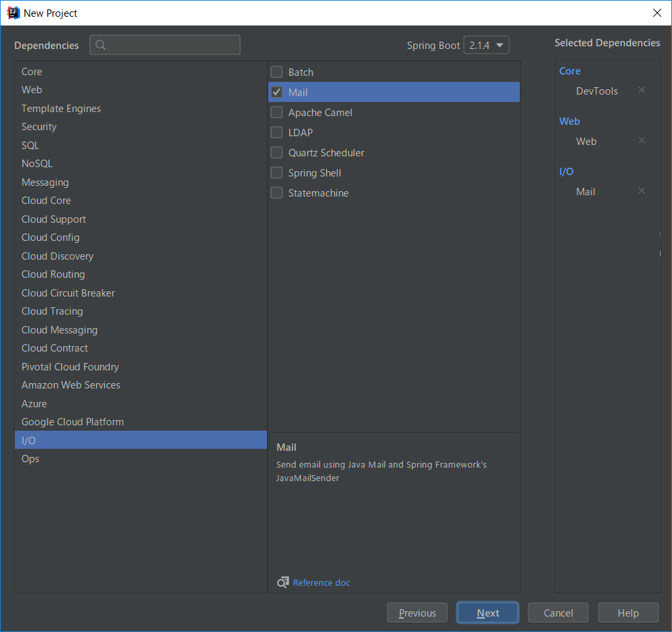The image size is (672, 632).
Task: Remove Web from selected dependencies
Action: click(x=642, y=140)
